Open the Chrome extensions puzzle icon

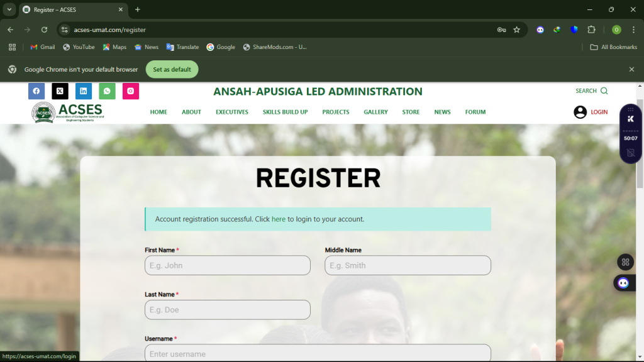591,30
